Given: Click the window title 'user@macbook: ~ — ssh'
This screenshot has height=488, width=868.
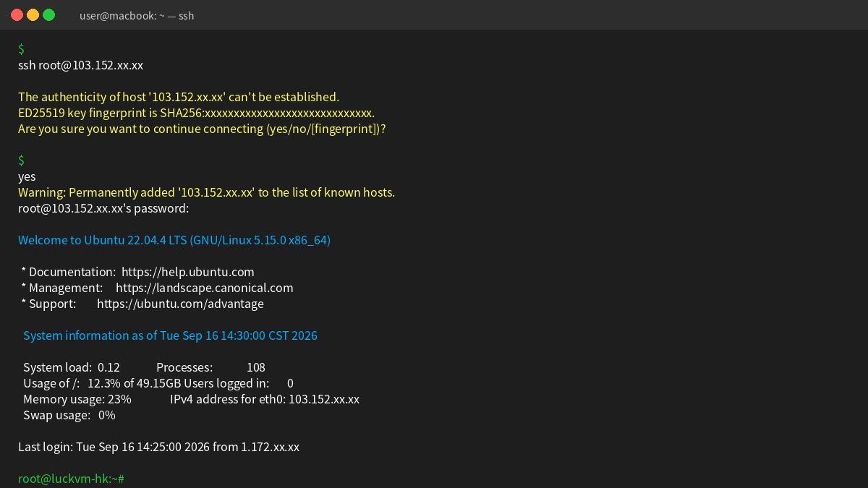Looking at the screenshot, I should [x=137, y=15].
